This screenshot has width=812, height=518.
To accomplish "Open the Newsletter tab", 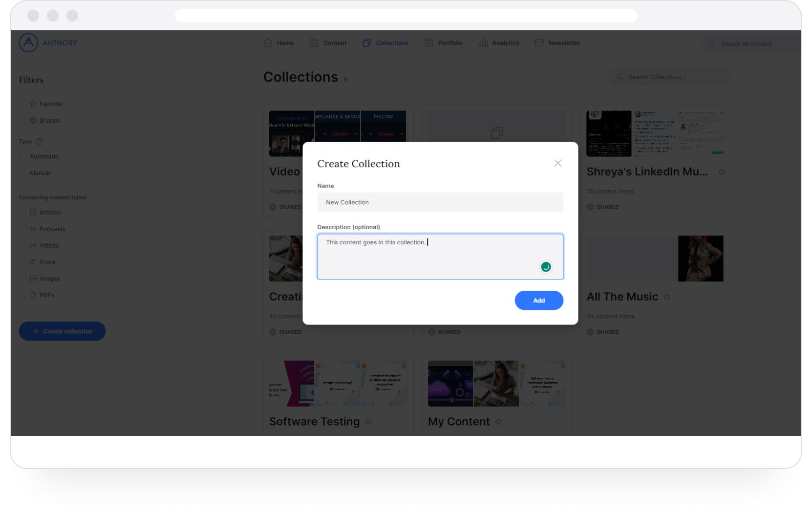I will point(557,43).
